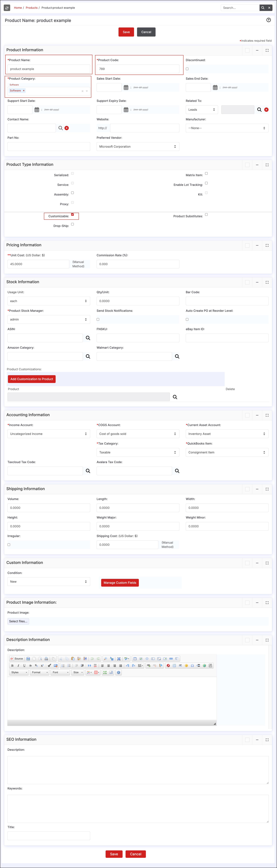Image resolution: width=277 pixels, height=868 pixels.
Task: Click the Italic button in description editor
Action: click(18, 665)
